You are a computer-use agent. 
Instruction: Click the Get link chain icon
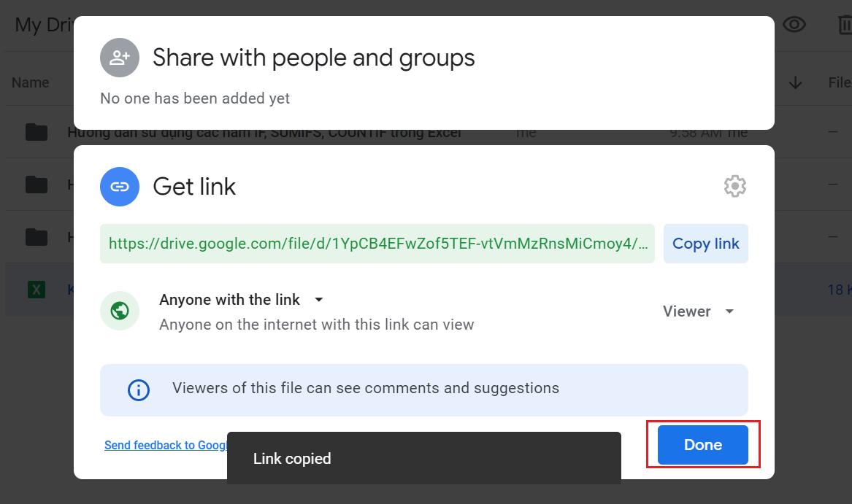[x=119, y=187]
